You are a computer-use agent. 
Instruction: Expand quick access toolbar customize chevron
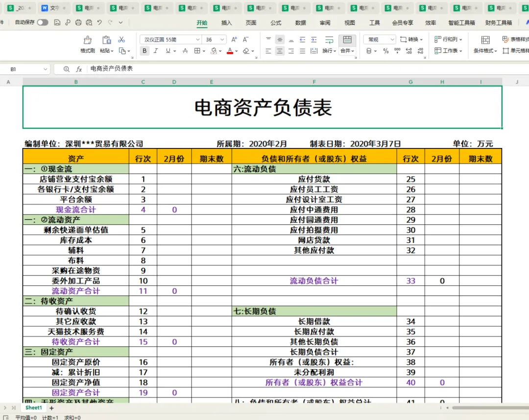click(x=120, y=23)
